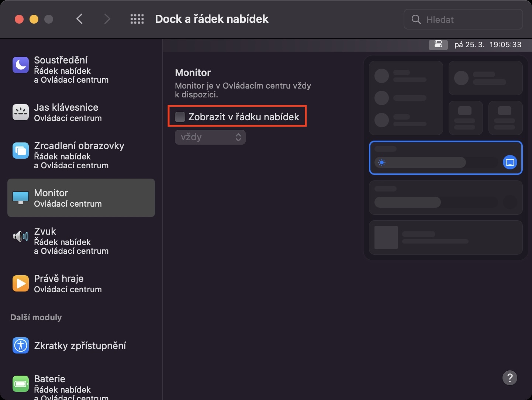
Task: Open the vždy dropdown menu
Action: [210, 137]
